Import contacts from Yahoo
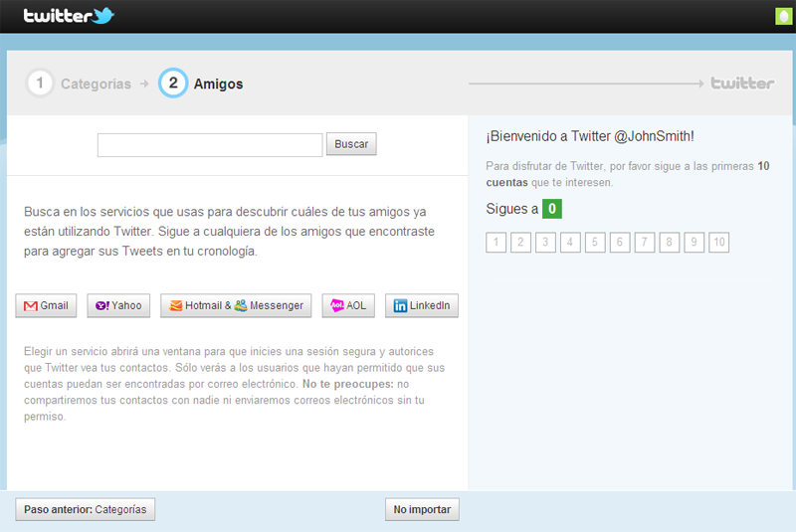Screen dimensions: 796x532 point(118,306)
